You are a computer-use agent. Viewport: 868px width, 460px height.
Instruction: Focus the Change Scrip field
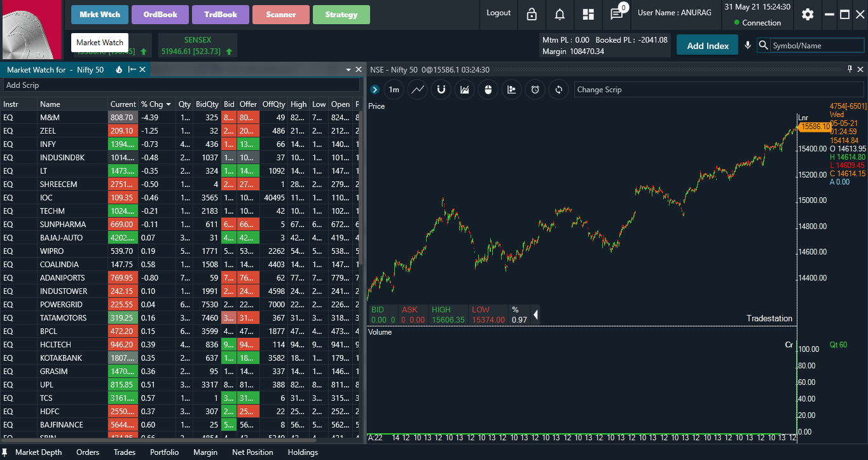click(x=719, y=90)
